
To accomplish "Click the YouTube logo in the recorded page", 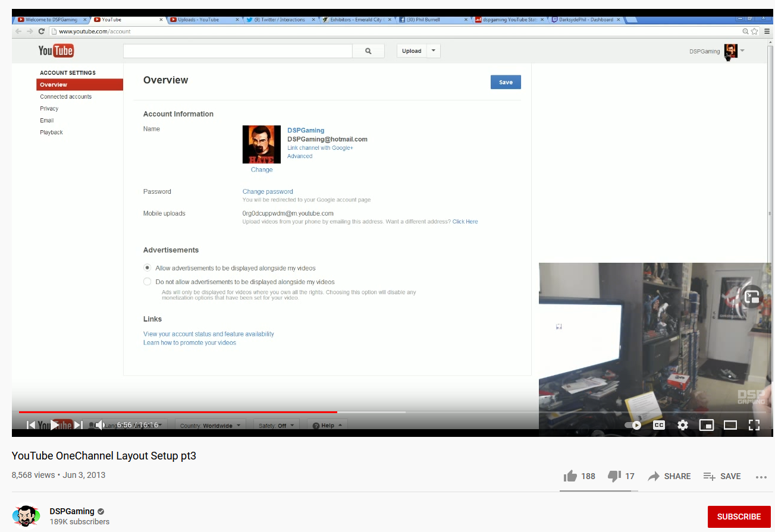I will coord(56,51).
